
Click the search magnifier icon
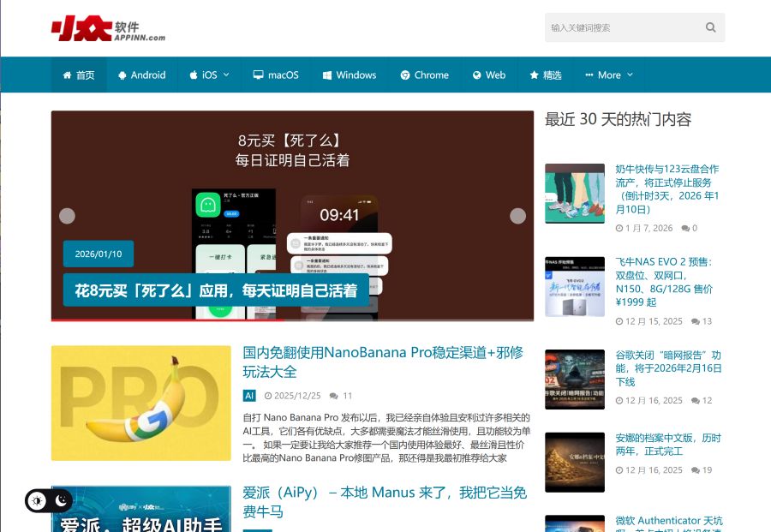(x=710, y=27)
